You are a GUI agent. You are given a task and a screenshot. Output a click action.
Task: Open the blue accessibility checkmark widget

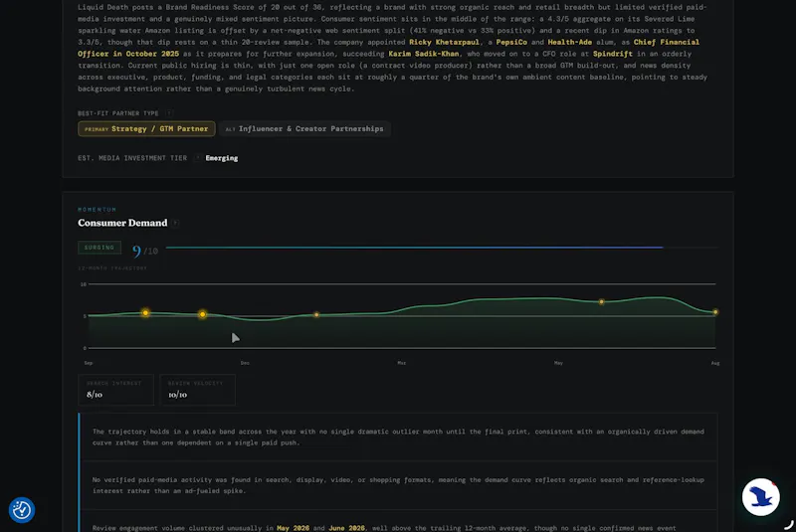point(22,510)
